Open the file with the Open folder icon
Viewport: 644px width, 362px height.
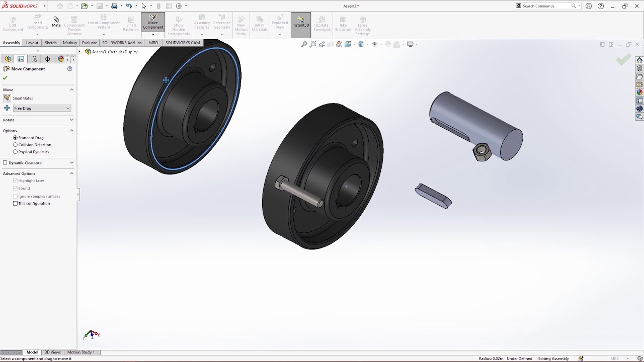pos(85,6)
